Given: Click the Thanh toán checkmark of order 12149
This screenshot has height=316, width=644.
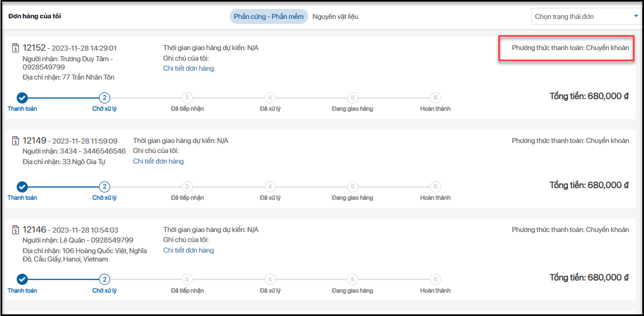Looking at the screenshot, I should click(x=22, y=187).
